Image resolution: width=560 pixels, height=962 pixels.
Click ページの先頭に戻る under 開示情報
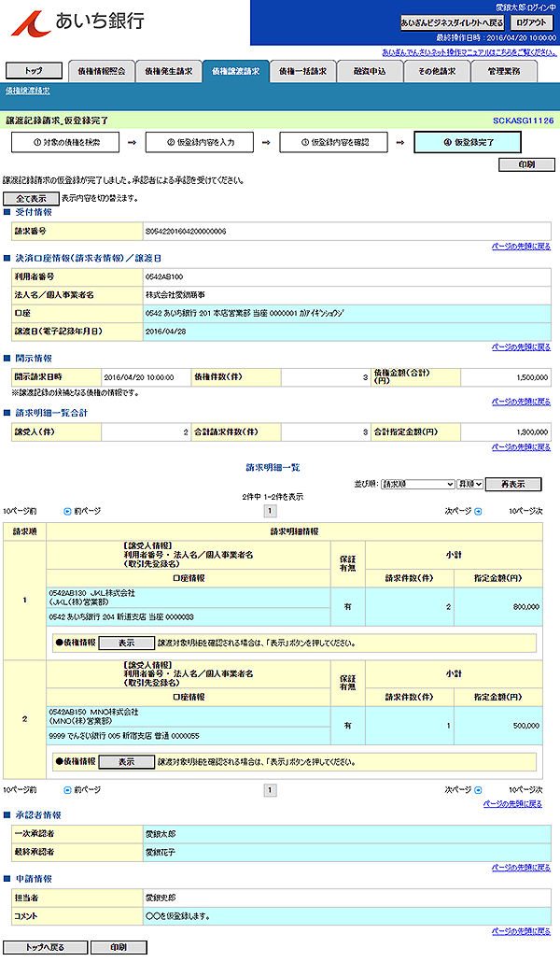[x=522, y=402]
